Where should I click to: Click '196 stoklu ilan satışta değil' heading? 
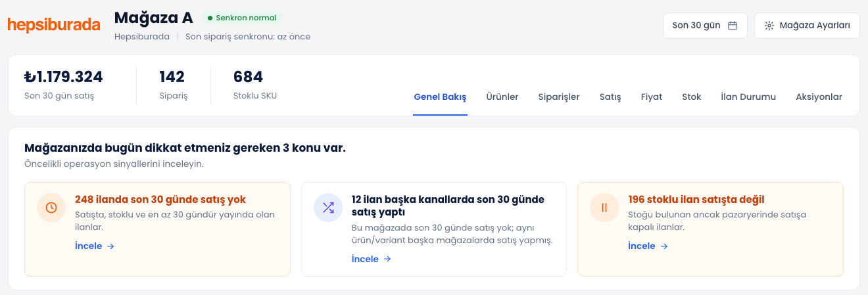pyautogui.click(x=696, y=200)
